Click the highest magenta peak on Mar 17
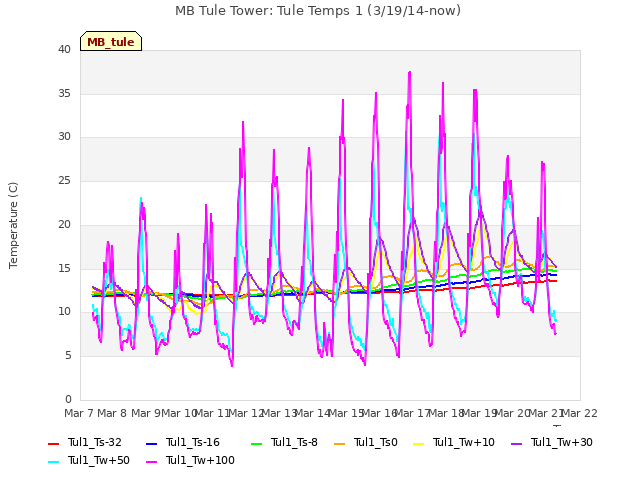 coord(409,72)
